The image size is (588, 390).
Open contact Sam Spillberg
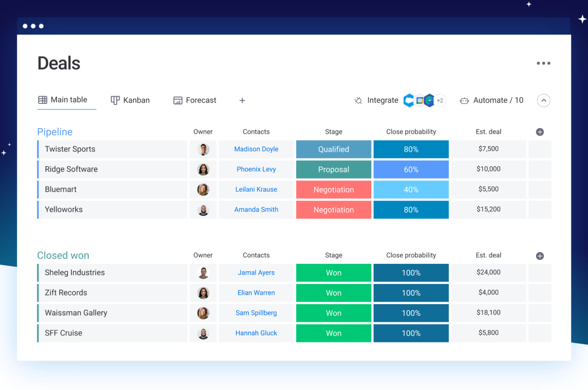(x=256, y=313)
